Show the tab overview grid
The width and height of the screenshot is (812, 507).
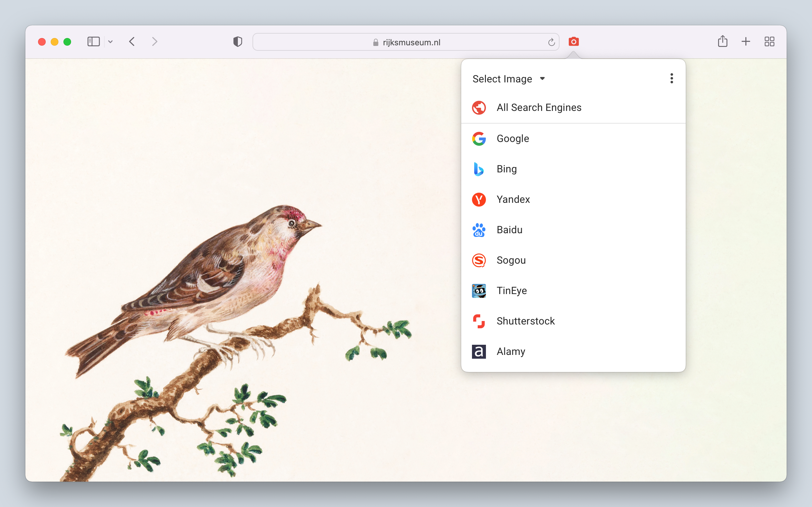coord(769,42)
